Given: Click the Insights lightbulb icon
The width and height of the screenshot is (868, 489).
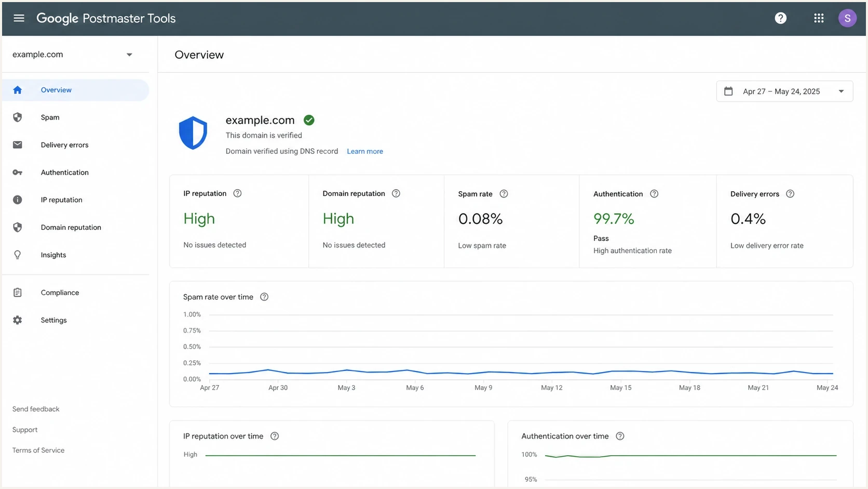Looking at the screenshot, I should point(18,255).
